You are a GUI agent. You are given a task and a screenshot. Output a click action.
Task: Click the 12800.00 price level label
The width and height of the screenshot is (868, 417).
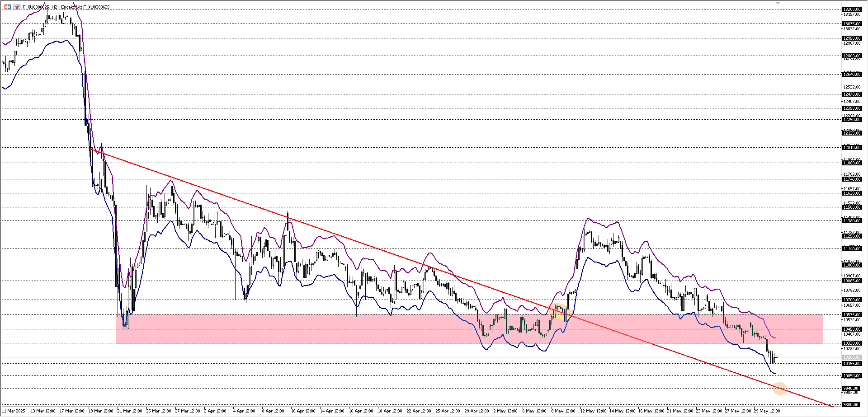(x=852, y=56)
